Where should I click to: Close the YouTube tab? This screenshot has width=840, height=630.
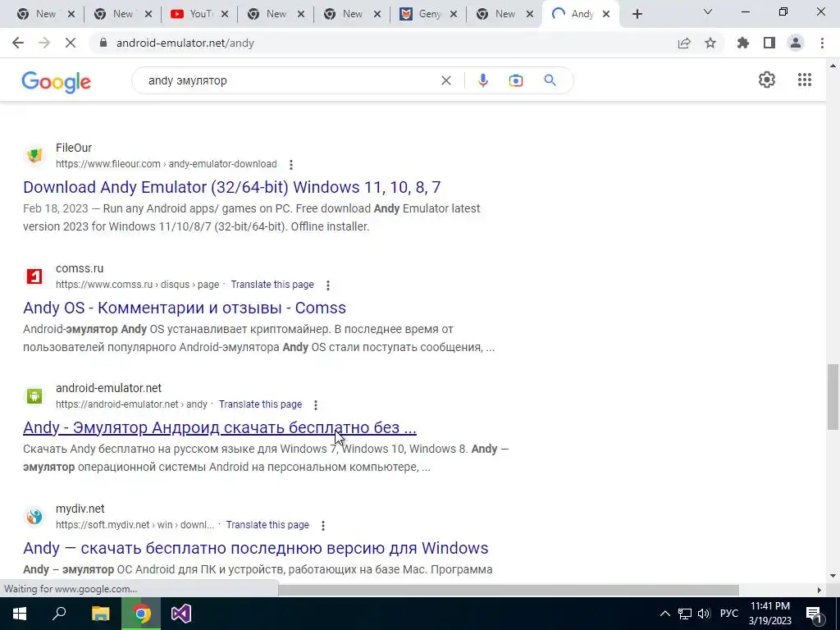(225, 15)
